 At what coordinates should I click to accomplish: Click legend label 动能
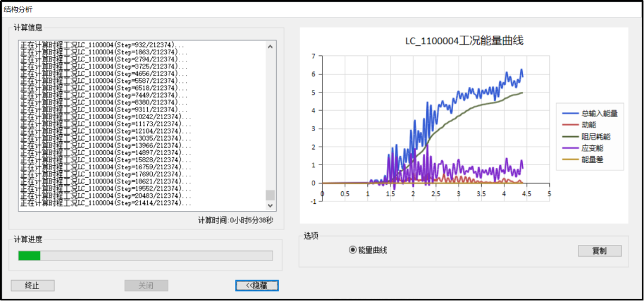click(589, 125)
